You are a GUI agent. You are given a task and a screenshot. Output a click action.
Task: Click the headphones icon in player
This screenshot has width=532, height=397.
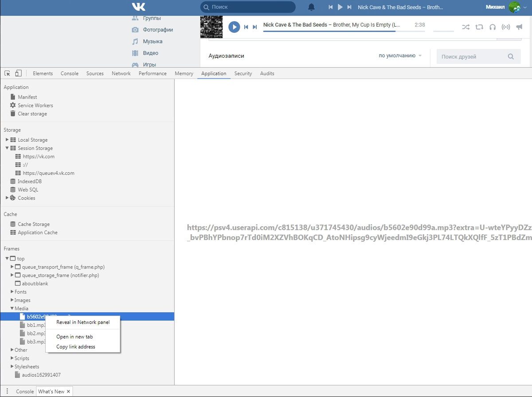pos(493,27)
